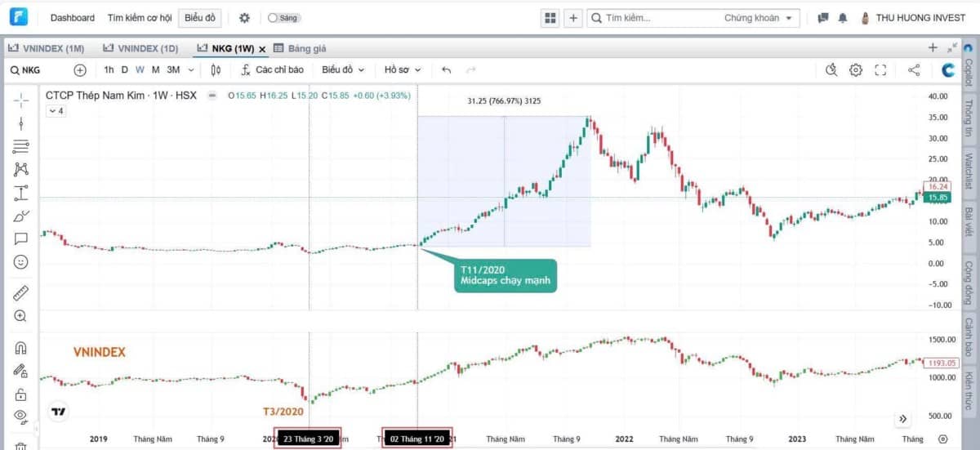Screen dimensions: 980x450
Task: Switch to VNINDEX (1M) tab
Action: [47, 48]
